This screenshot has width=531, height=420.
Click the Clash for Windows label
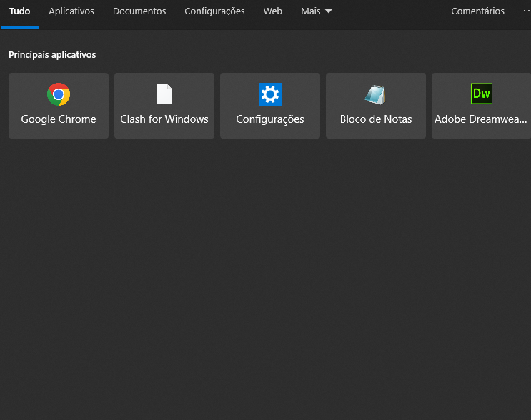pyautogui.click(x=164, y=119)
